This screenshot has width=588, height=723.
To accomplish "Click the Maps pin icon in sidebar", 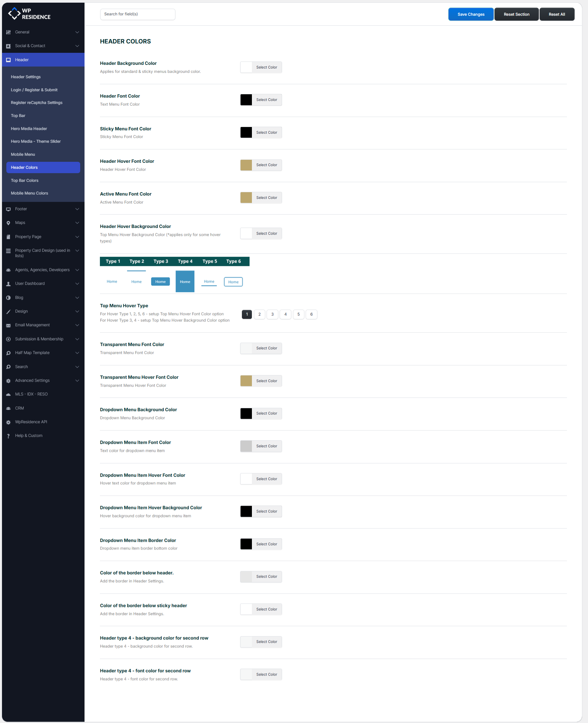I will tap(8, 223).
